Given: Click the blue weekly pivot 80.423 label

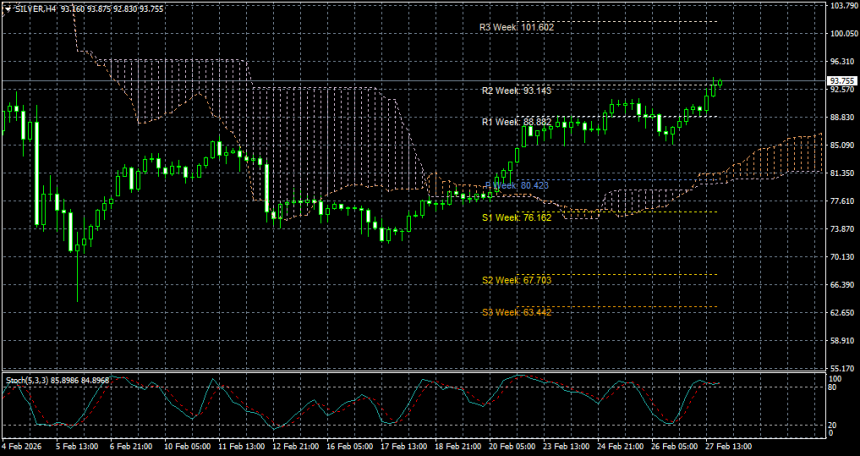Looking at the screenshot, I should pos(517,186).
